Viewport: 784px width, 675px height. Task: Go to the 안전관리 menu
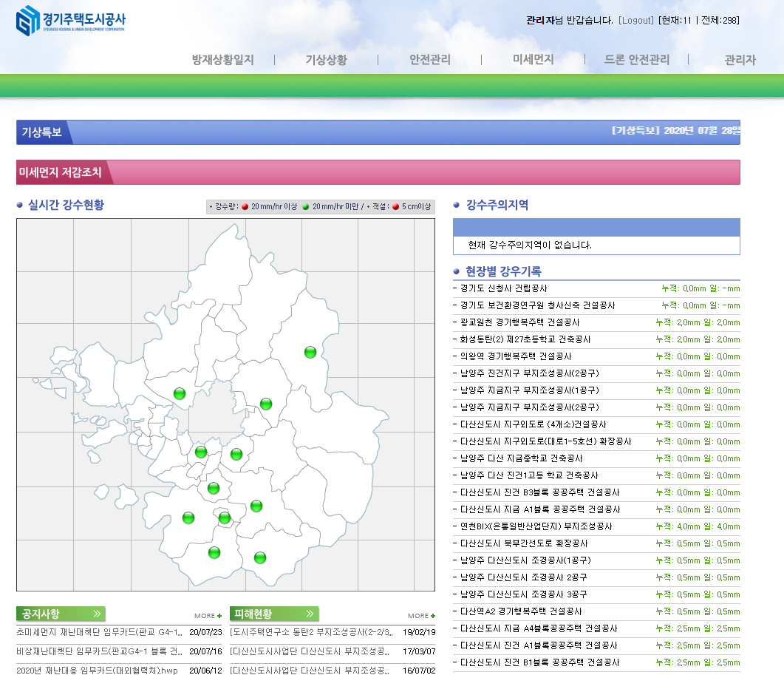pos(429,60)
